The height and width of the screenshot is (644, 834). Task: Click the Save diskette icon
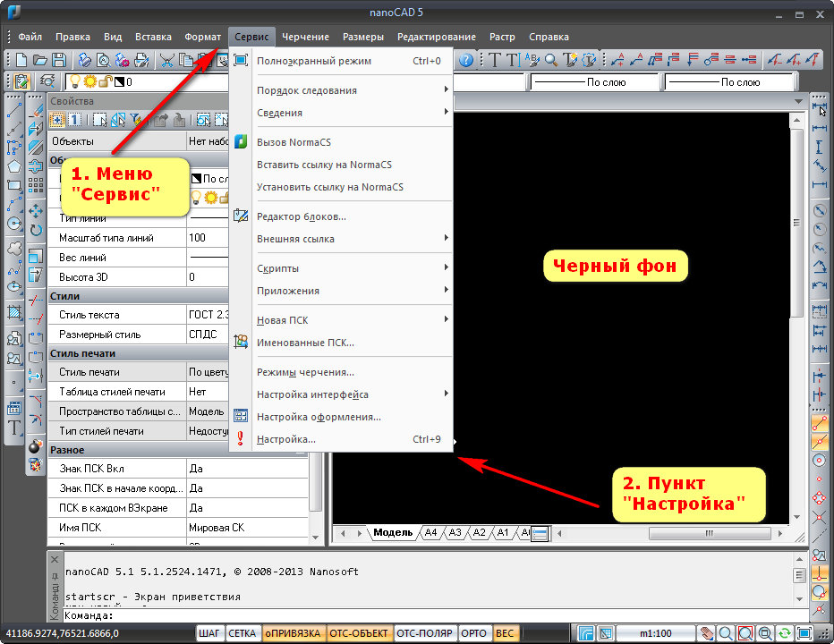click(58, 60)
